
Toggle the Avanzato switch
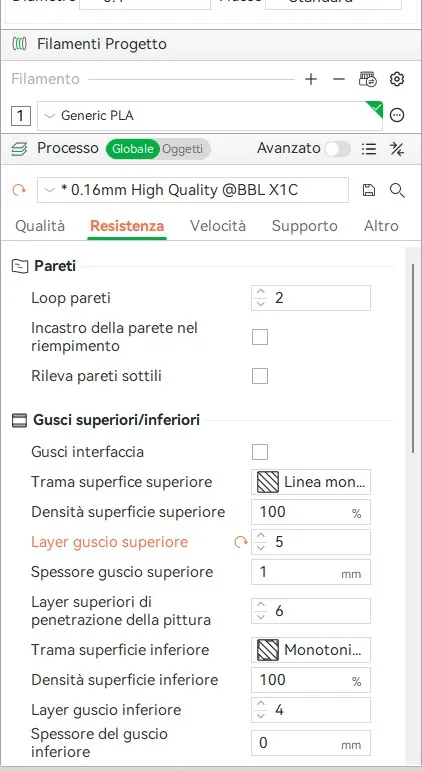pyautogui.click(x=337, y=148)
